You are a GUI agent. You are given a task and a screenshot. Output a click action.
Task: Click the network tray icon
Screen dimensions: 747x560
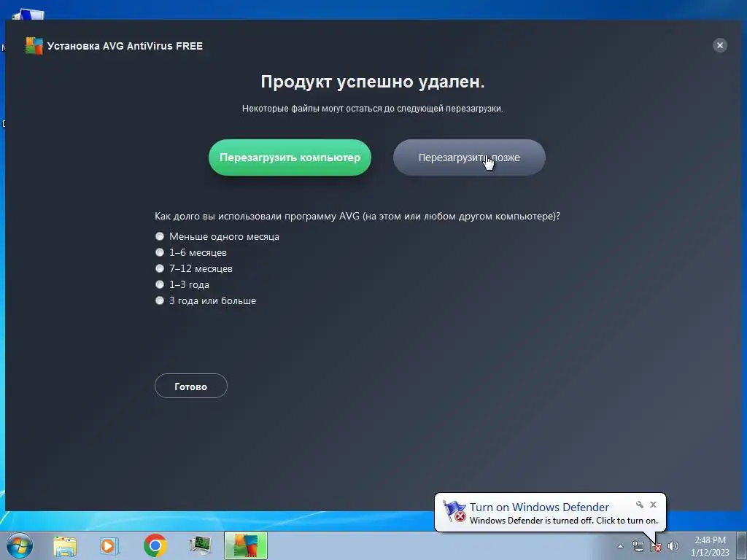pos(638,546)
